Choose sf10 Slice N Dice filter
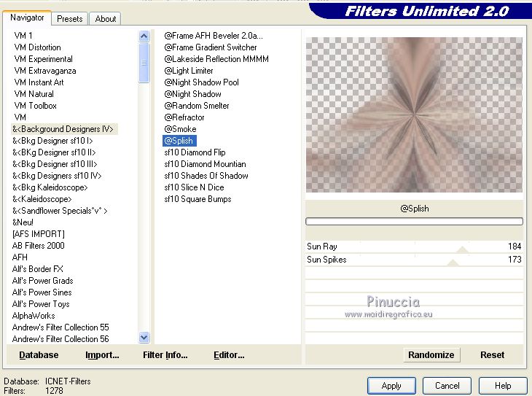The image size is (532, 396). pyautogui.click(x=194, y=187)
